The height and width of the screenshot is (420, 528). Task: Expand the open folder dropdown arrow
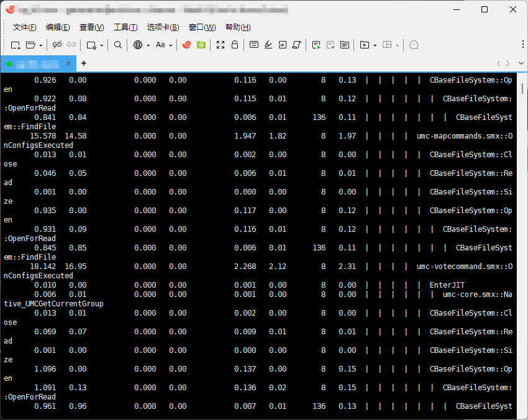coord(41,45)
